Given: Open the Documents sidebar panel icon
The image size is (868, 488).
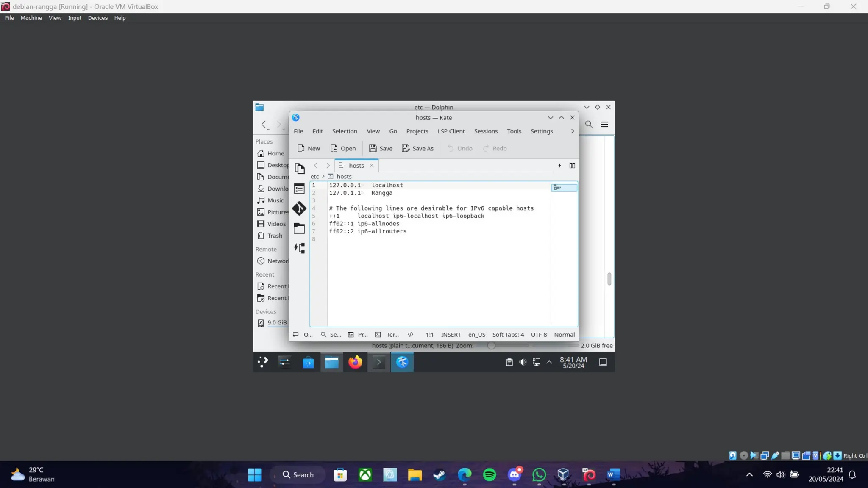Looking at the screenshot, I should [299, 169].
